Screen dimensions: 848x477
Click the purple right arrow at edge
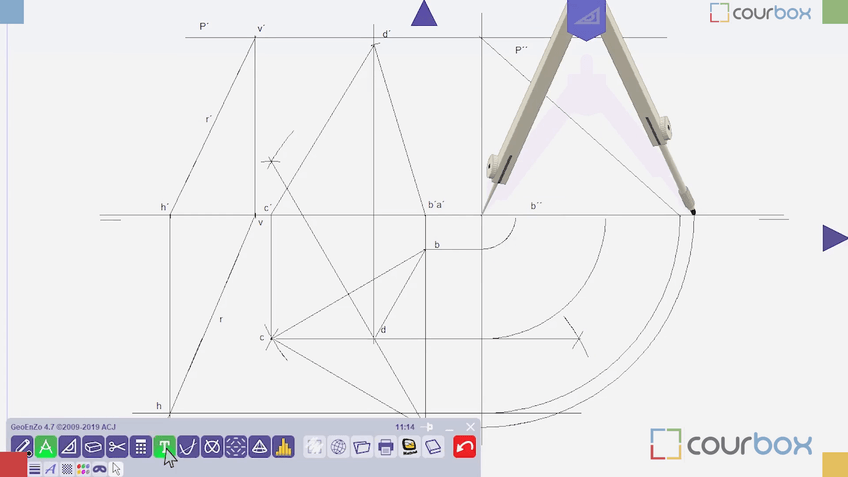[x=834, y=238]
